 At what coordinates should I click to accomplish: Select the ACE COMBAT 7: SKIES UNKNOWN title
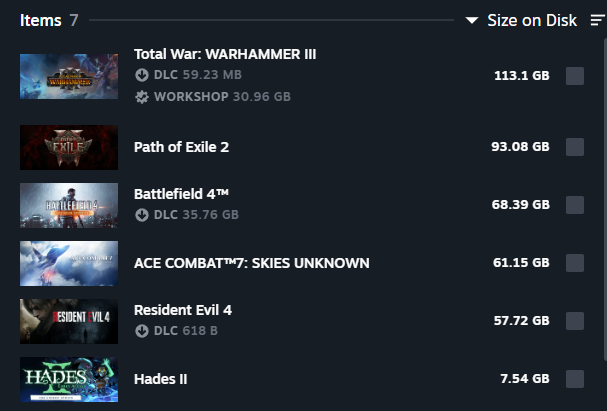pyautogui.click(x=251, y=263)
